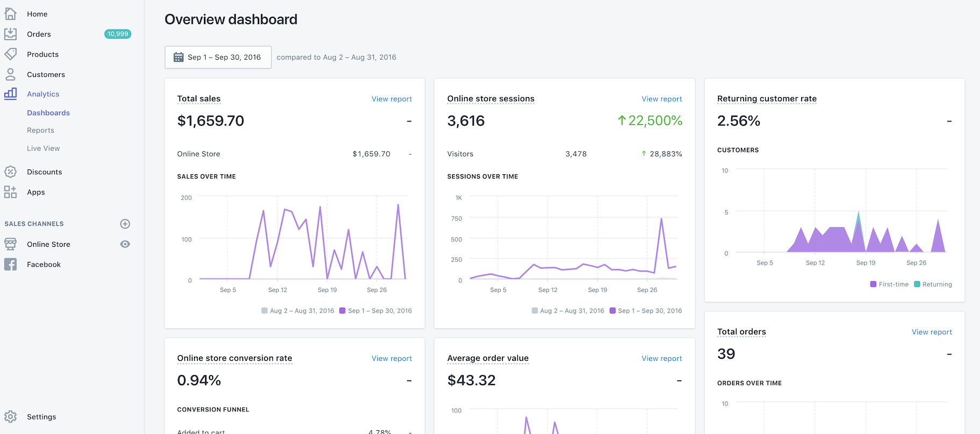
Task: View report for Total sales
Action: [392, 99]
